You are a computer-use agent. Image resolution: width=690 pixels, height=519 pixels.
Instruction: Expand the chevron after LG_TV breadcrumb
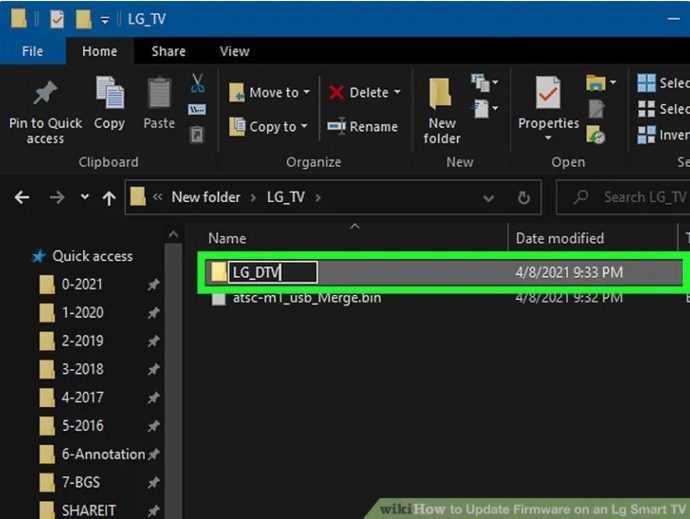coord(318,198)
